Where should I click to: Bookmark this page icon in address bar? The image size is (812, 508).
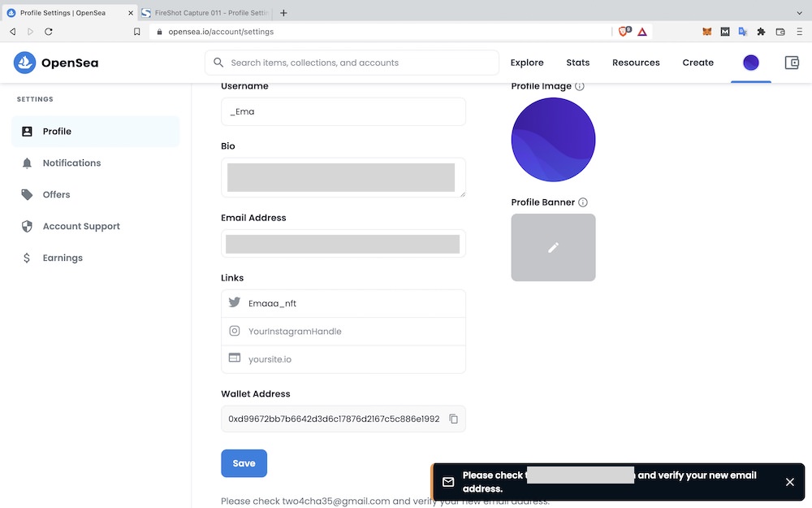click(x=137, y=32)
